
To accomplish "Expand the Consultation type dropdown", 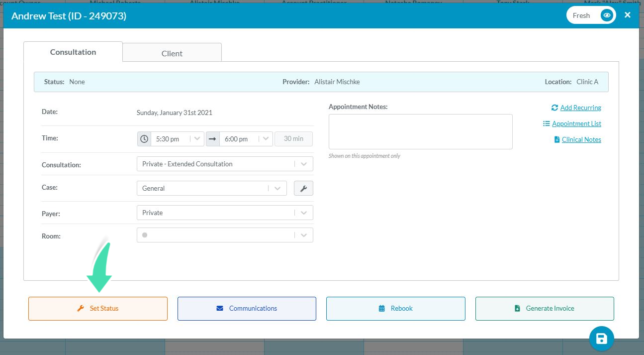I will click(x=225, y=164).
